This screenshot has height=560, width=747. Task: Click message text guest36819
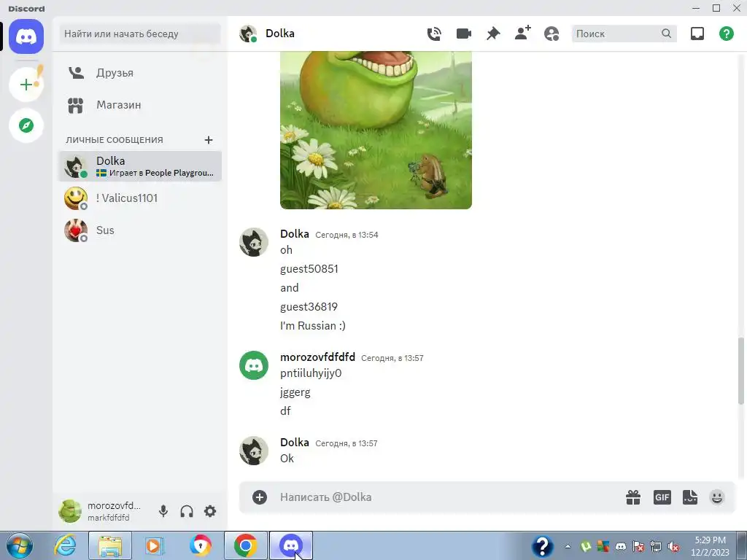(x=309, y=307)
